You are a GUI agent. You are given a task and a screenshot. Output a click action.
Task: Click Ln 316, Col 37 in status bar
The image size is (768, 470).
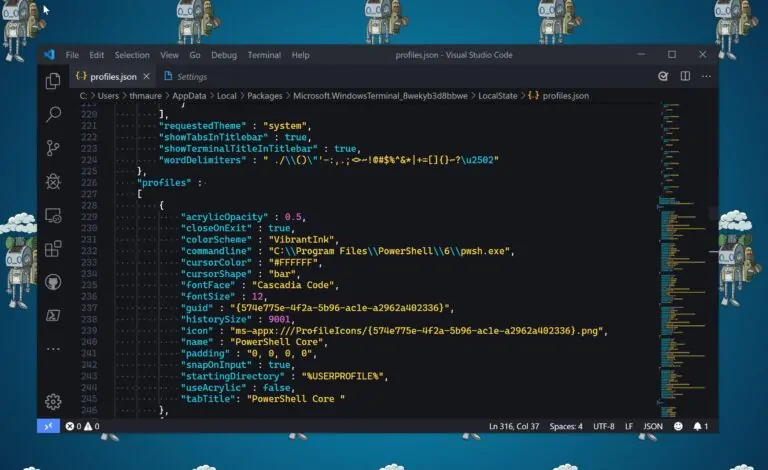pyautogui.click(x=514, y=426)
